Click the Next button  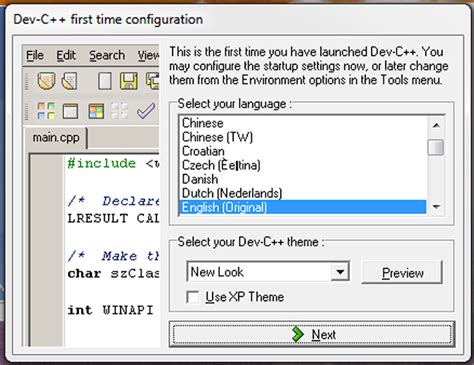[x=312, y=334]
